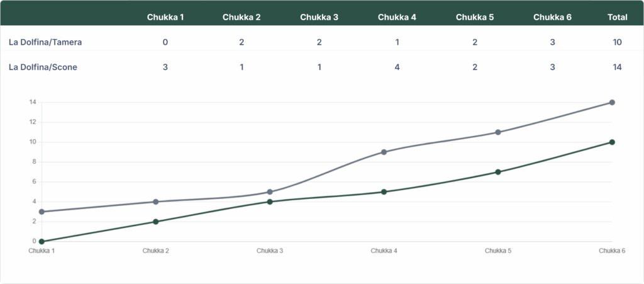
Task: Click La Dolfina/Tamera's total score of 10
Action: click(x=617, y=42)
